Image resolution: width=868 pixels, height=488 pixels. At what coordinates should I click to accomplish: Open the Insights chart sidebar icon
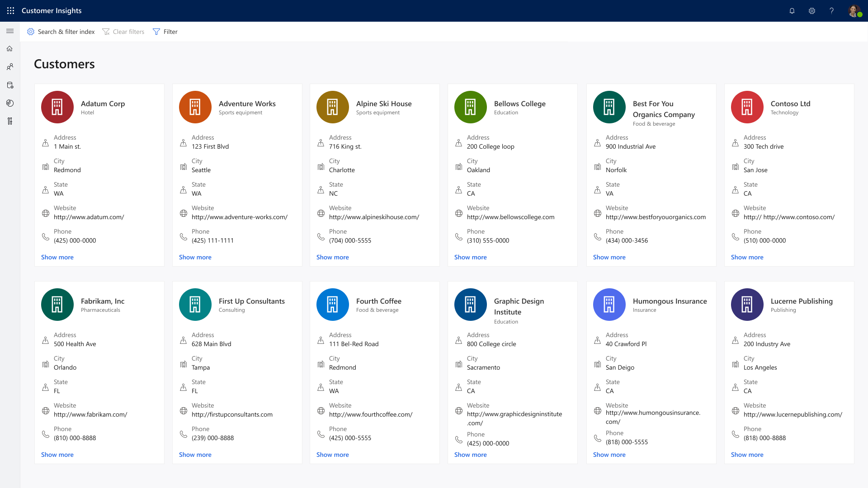click(x=10, y=103)
